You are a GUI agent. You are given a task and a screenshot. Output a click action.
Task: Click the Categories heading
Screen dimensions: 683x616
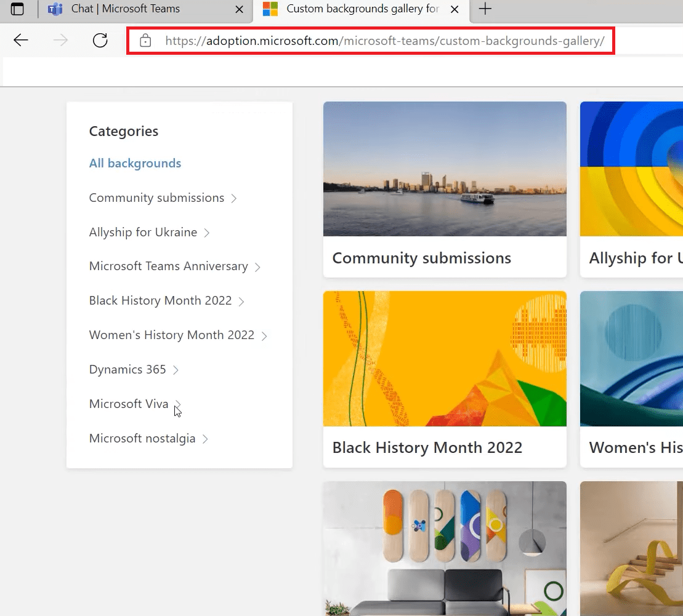click(124, 132)
